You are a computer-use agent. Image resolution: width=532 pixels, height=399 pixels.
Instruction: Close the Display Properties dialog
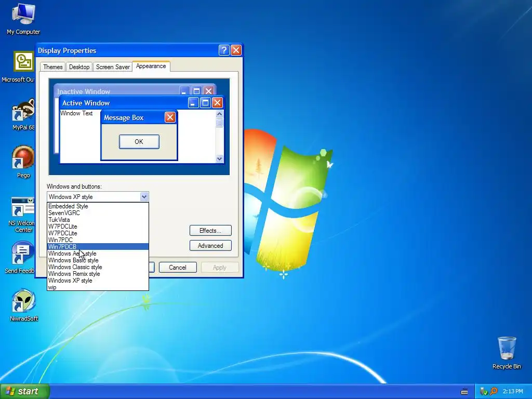coord(236,50)
